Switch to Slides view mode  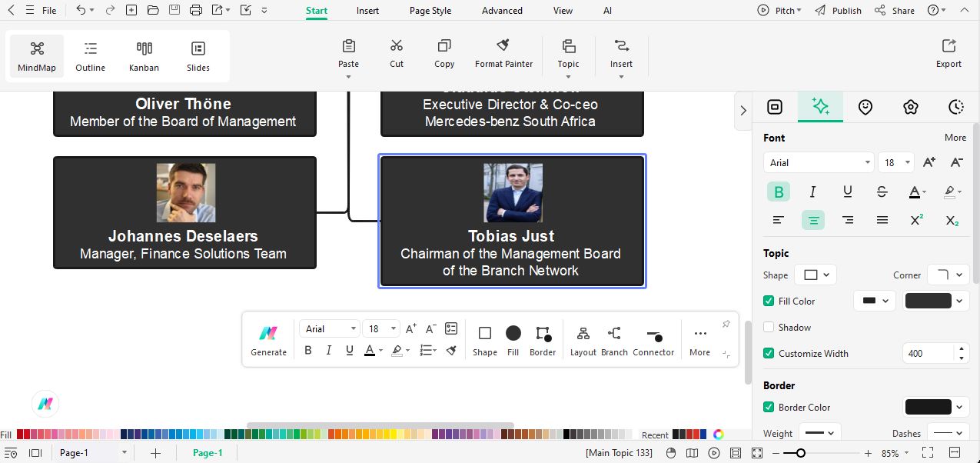[x=198, y=56]
